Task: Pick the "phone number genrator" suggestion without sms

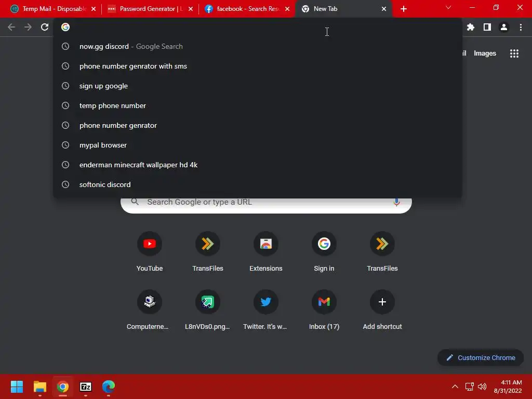Action: click(258, 125)
